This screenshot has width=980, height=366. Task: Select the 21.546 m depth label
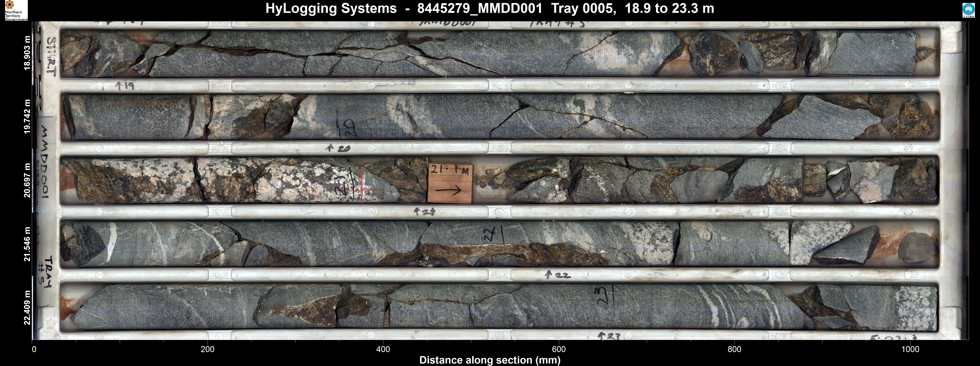pos(27,244)
